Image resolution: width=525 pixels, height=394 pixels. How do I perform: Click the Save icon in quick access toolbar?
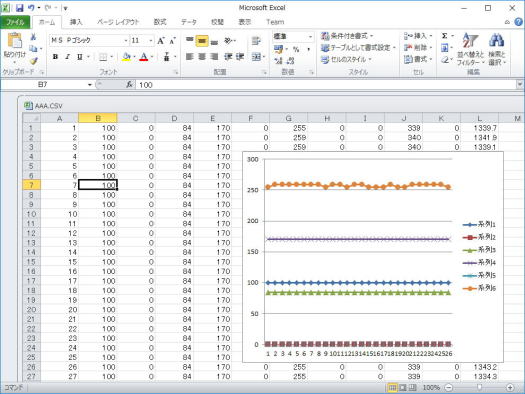(x=19, y=8)
